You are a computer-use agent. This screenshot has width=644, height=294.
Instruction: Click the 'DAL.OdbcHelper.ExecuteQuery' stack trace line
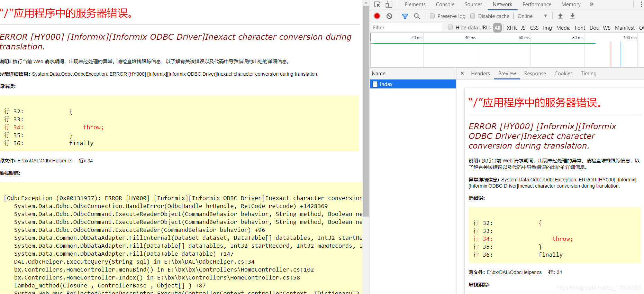click(x=134, y=262)
